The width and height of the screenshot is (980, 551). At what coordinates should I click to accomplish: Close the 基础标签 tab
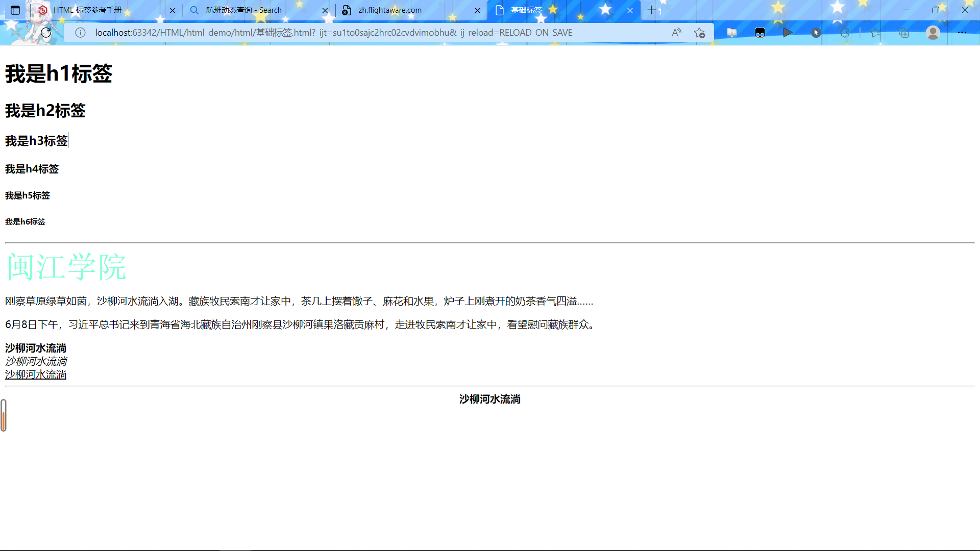(x=630, y=10)
